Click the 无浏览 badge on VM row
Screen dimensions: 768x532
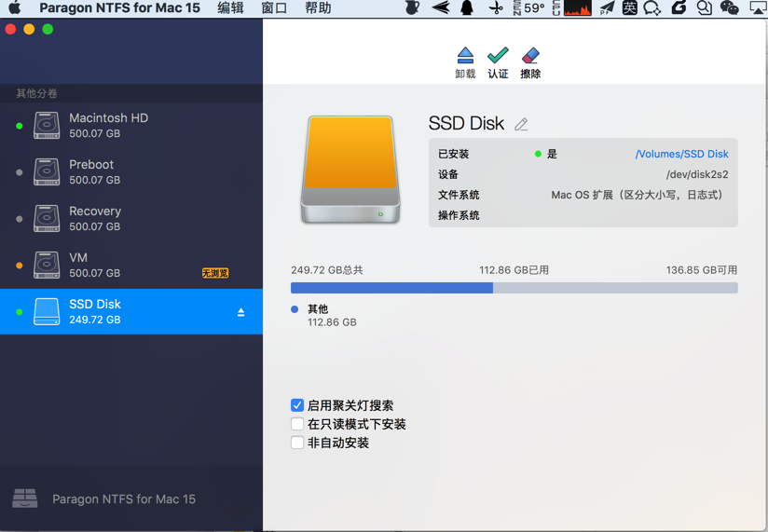215,273
